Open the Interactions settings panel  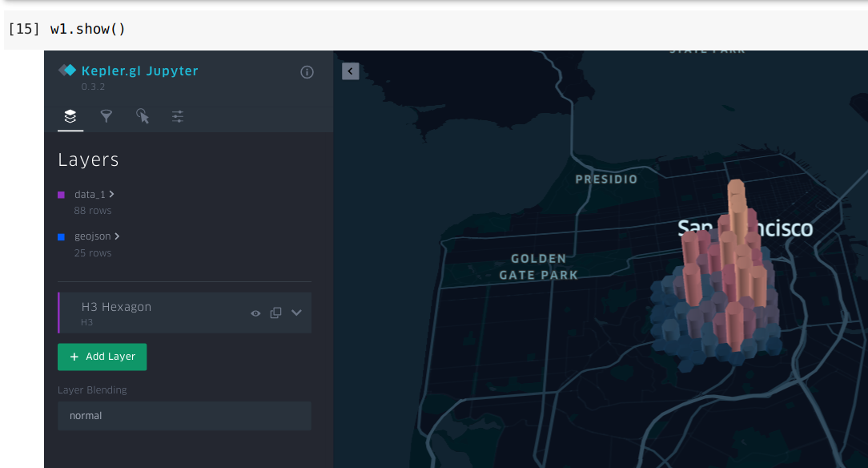click(x=143, y=116)
